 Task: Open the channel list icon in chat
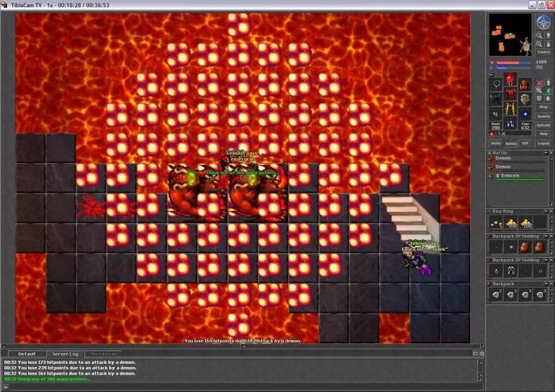coord(475,354)
